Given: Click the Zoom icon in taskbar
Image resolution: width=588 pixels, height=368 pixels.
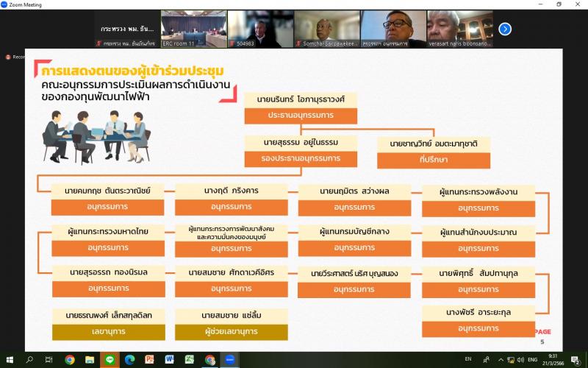Looking at the screenshot, I should coord(230,360).
